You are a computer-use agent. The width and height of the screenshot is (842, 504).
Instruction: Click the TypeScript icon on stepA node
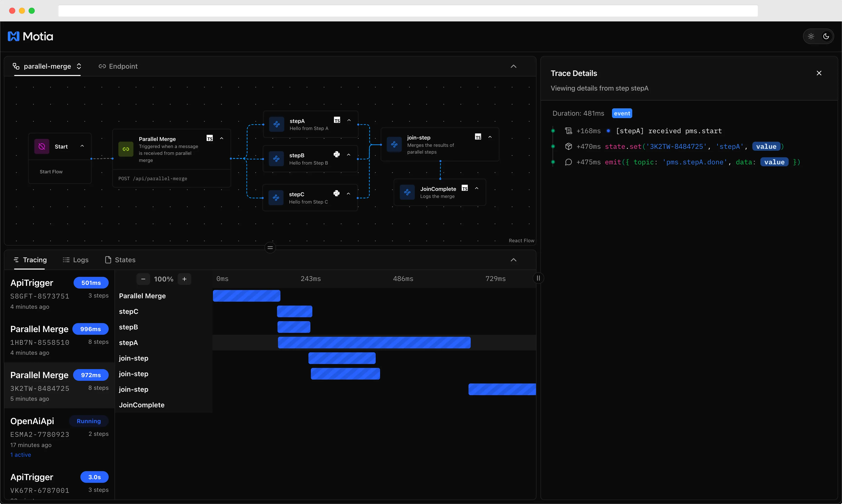(337, 120)
